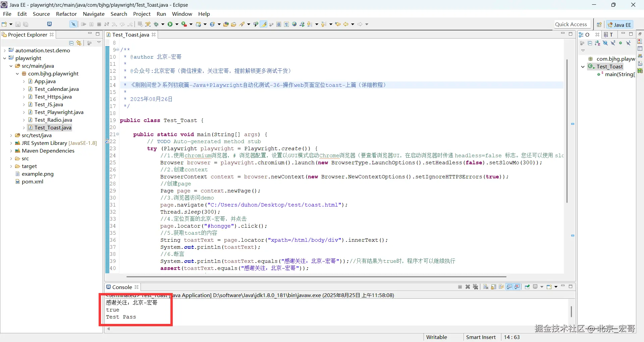Click the Java EE perspective button
The image size is (644, 342).
(x=619, y=24)
